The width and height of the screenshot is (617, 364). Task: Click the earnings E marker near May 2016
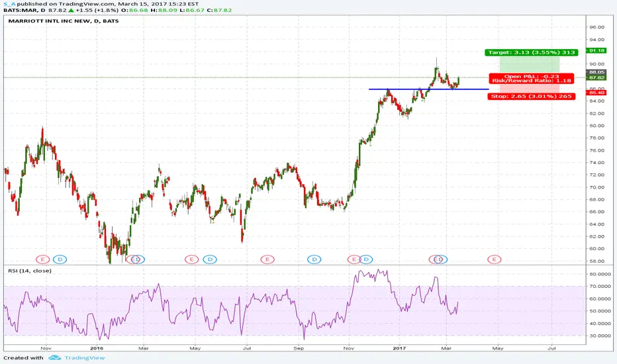[191, 259]
